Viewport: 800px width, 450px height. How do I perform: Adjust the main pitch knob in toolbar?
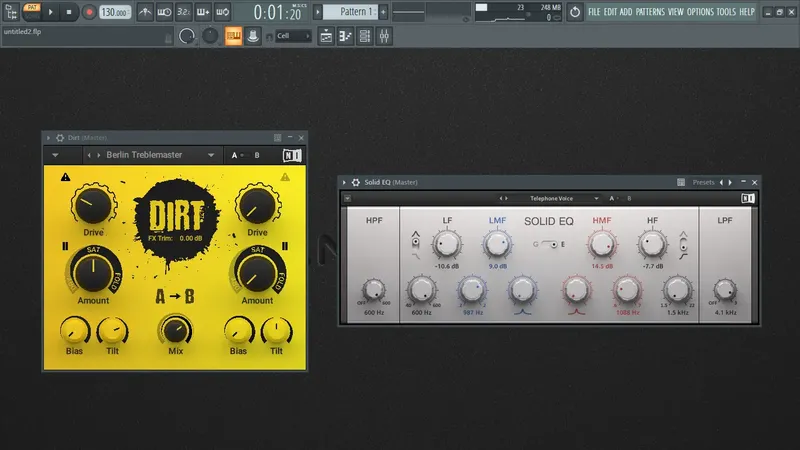pos(210,36)
